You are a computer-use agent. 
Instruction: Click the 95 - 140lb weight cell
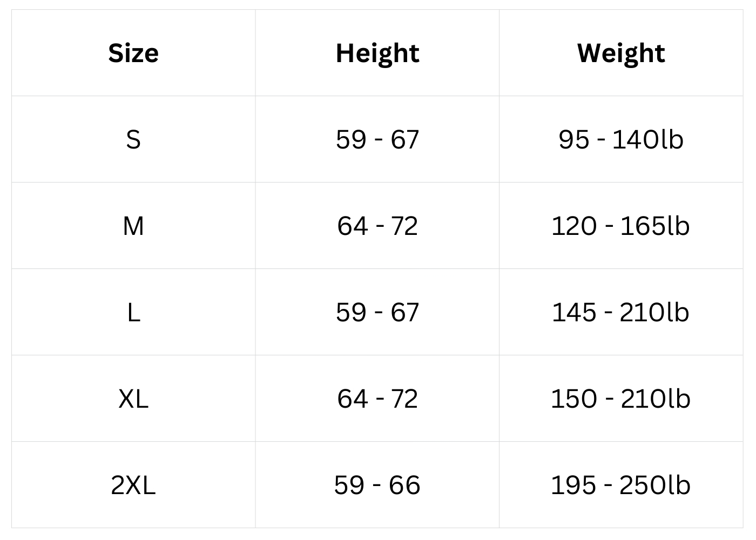coord(621,139)
